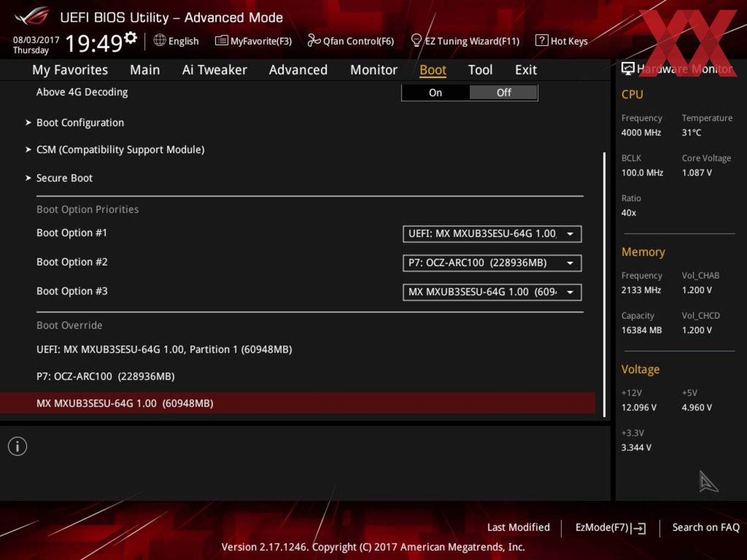Open Boot Option #3 dropdown

click(492, 292)
